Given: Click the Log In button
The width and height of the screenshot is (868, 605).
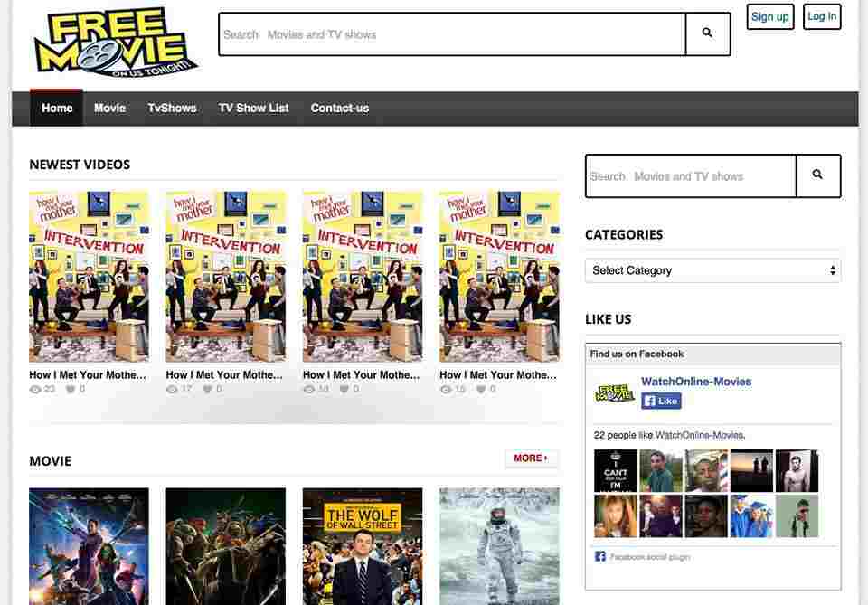Looking at the screenshot, I should coord(822,16).
